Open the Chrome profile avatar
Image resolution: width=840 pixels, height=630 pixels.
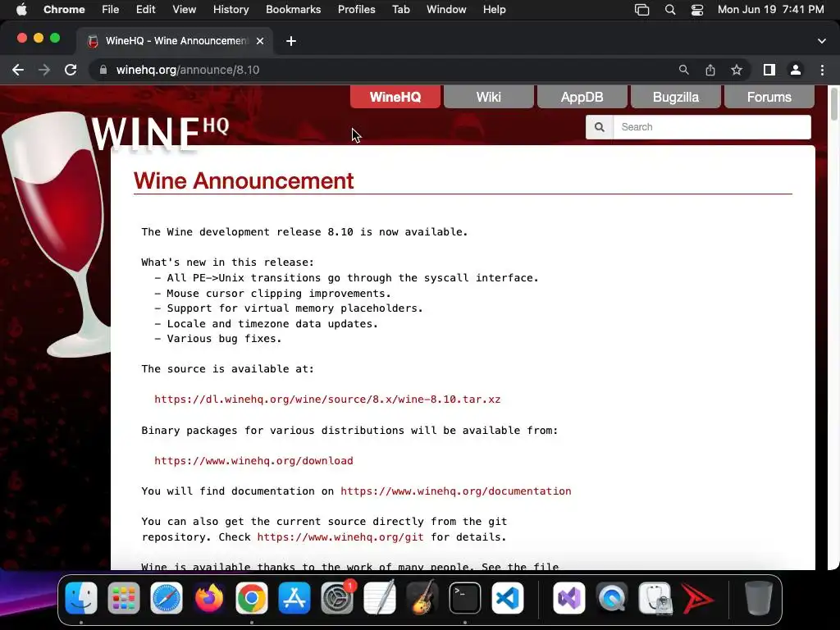[796, 70]
